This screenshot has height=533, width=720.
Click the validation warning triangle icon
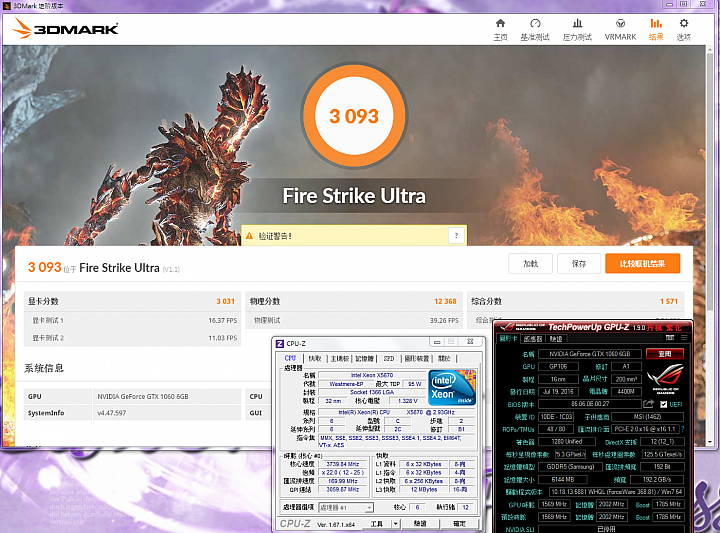[x=249, y=236]
